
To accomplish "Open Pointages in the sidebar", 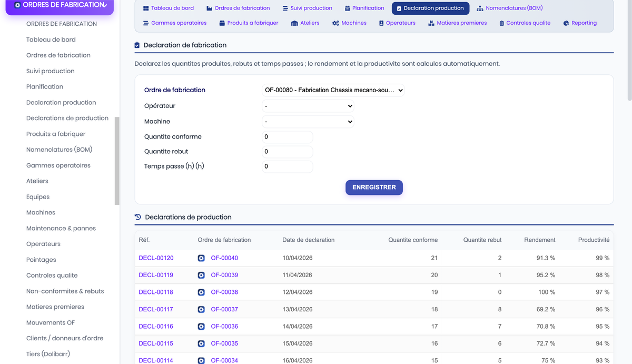I will pyautogui.click(x=41, y=260).
